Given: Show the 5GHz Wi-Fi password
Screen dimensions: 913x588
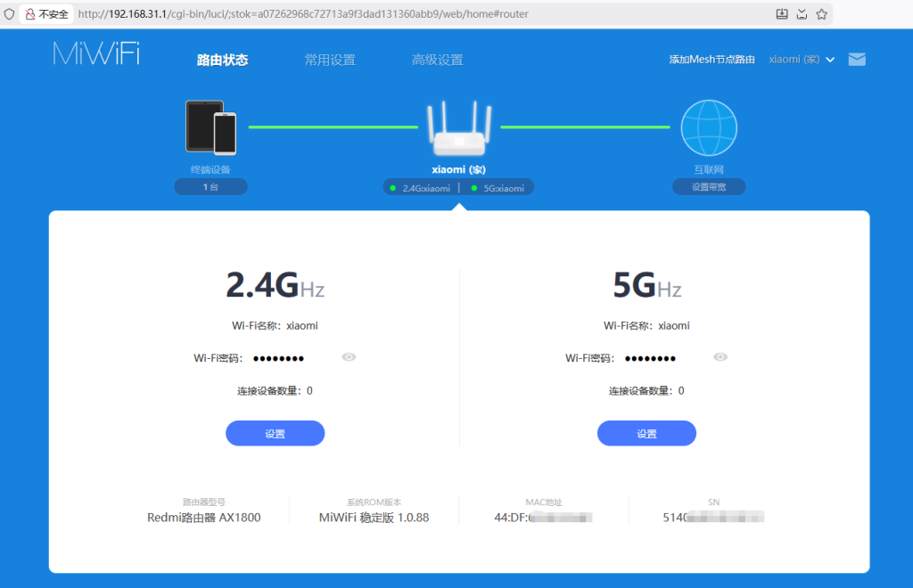Looking at the screenshot, I should (720, 356).
